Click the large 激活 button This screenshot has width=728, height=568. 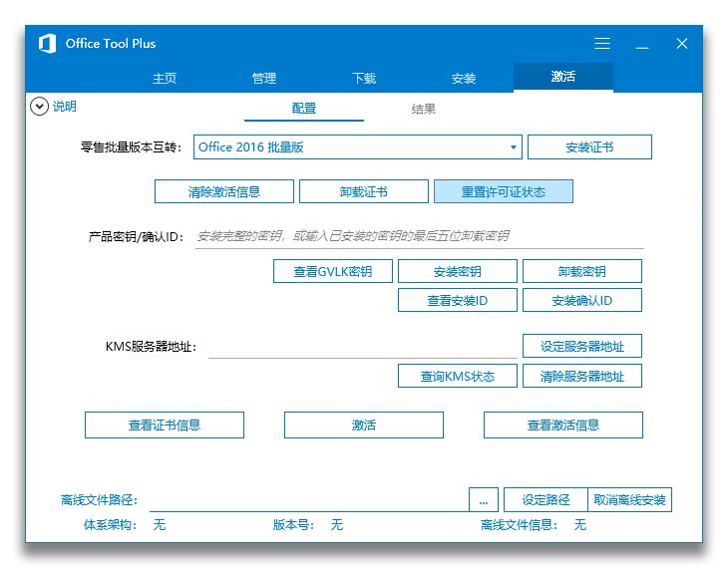click(364, 426)
